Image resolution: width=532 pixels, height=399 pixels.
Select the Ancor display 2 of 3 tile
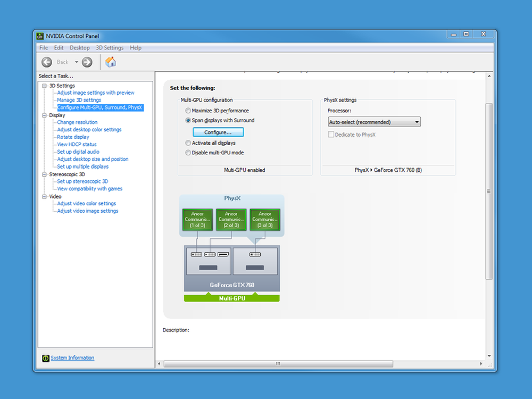[x=231, y=220]
